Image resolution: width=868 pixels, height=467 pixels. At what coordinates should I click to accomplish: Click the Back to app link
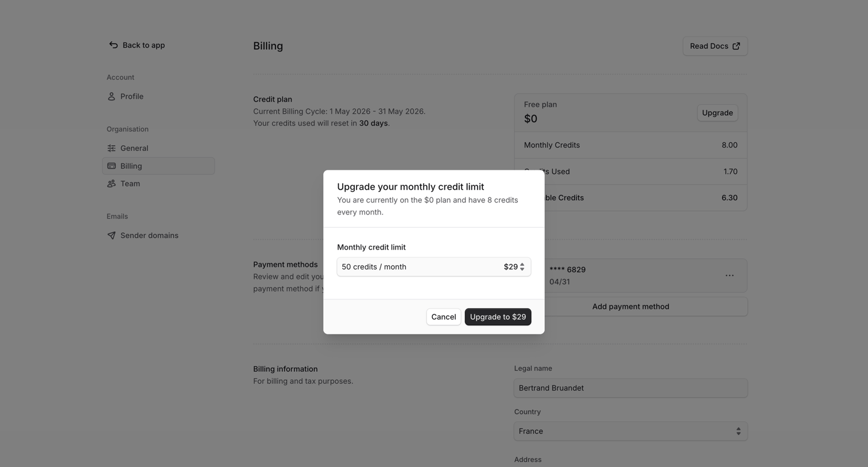137,45
